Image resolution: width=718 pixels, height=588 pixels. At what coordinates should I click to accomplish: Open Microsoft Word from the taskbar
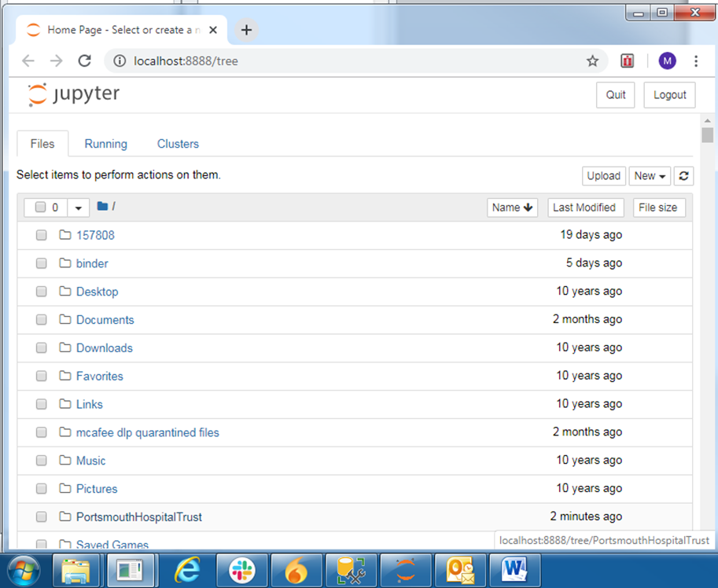[514, 571]
